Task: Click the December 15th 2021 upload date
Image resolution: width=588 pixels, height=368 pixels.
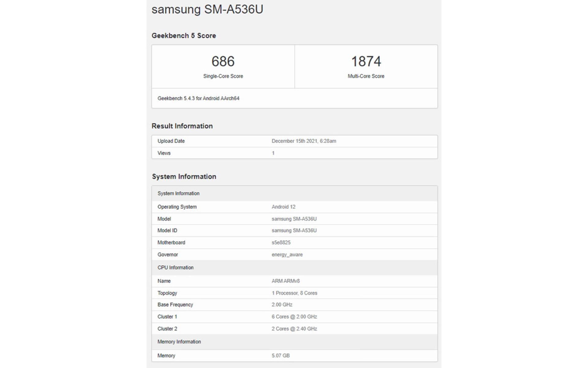Action: [304, 141]
